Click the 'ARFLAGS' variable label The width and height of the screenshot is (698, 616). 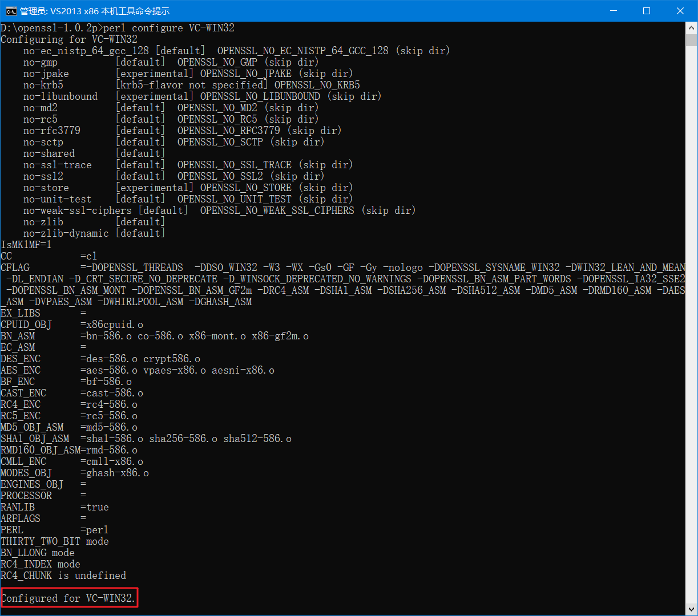[21, 518]
